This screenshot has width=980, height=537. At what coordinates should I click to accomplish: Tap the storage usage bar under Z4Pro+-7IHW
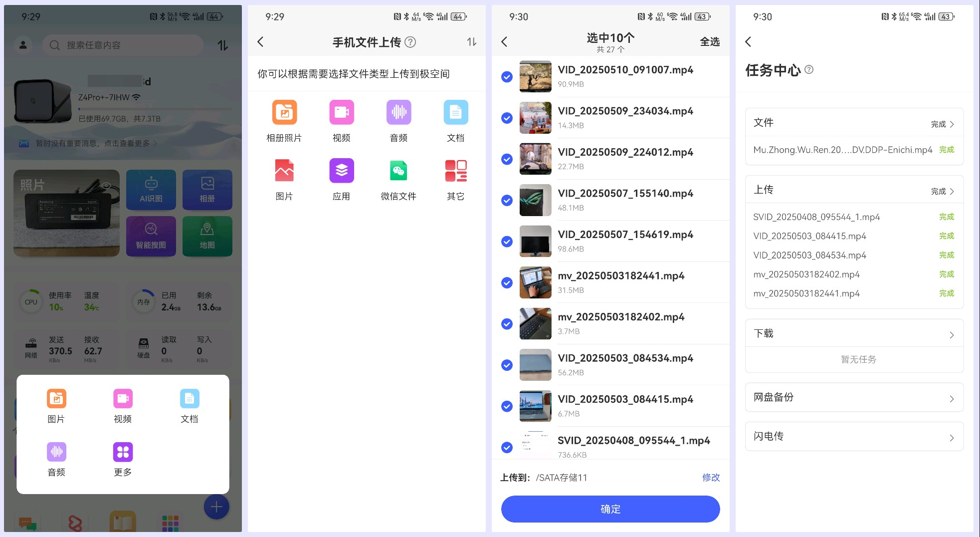(155, 109)
